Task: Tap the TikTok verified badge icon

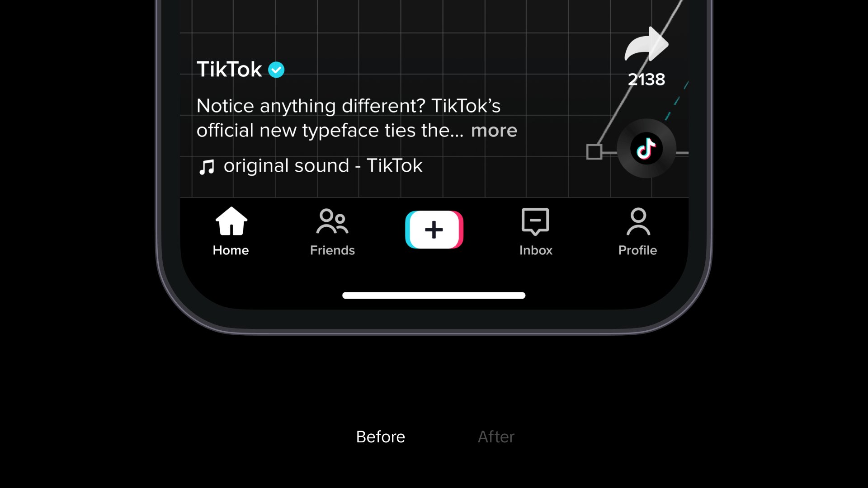Action: pyautogui.click(x=276, y=70)
